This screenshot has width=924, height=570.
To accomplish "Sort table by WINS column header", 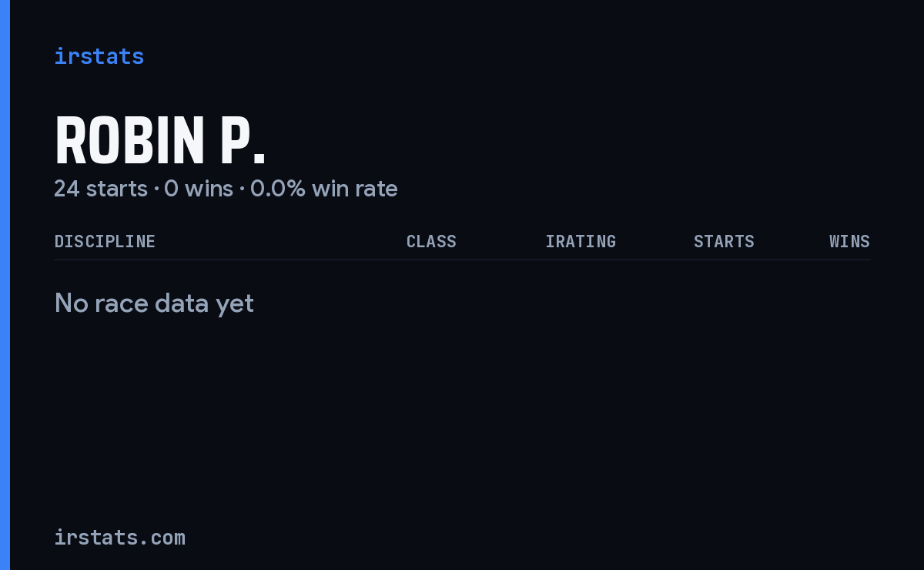I will click(x=849, y=241).
